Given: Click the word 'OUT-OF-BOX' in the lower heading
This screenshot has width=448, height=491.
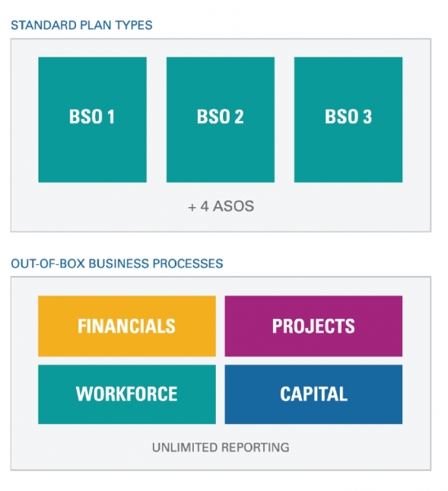Looking at the screenshot, I should pyautogui.click(x=48, y=264).
